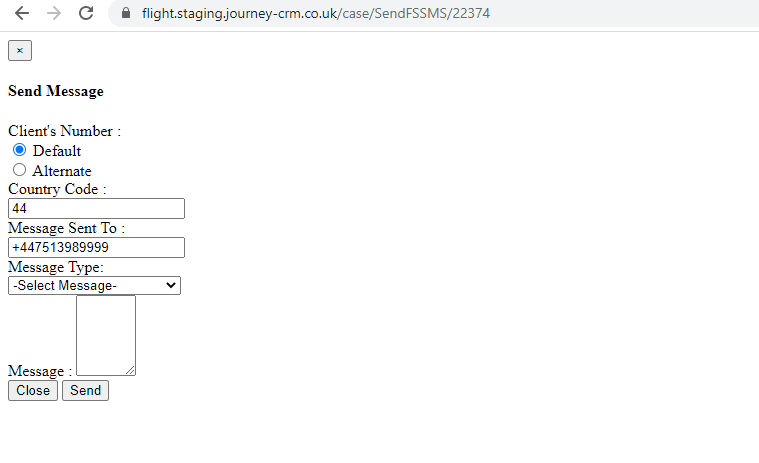Dismiss the dialog with the × button

(20, 51)
